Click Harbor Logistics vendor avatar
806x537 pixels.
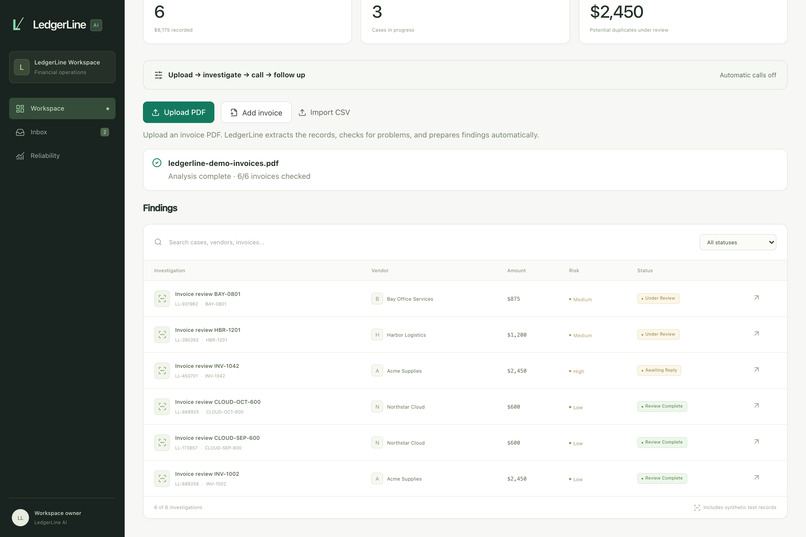click(x=377, y=335)
